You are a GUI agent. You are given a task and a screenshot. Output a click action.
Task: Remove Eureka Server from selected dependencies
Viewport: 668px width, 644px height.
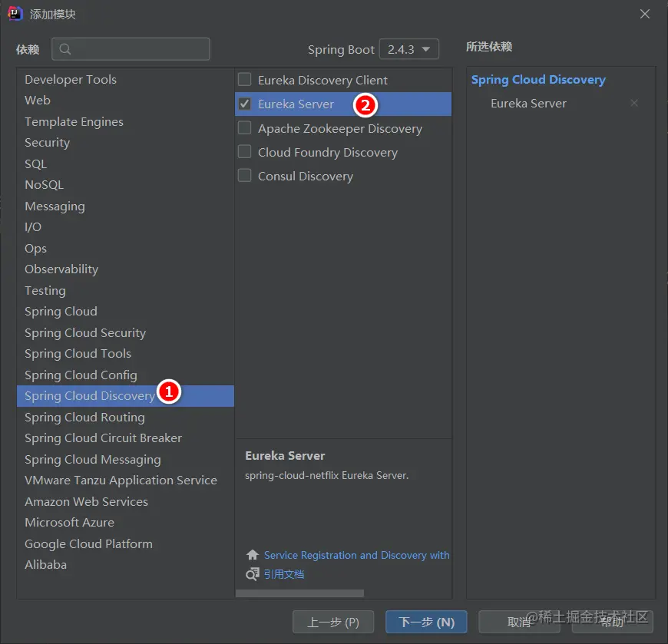point(634,103)
